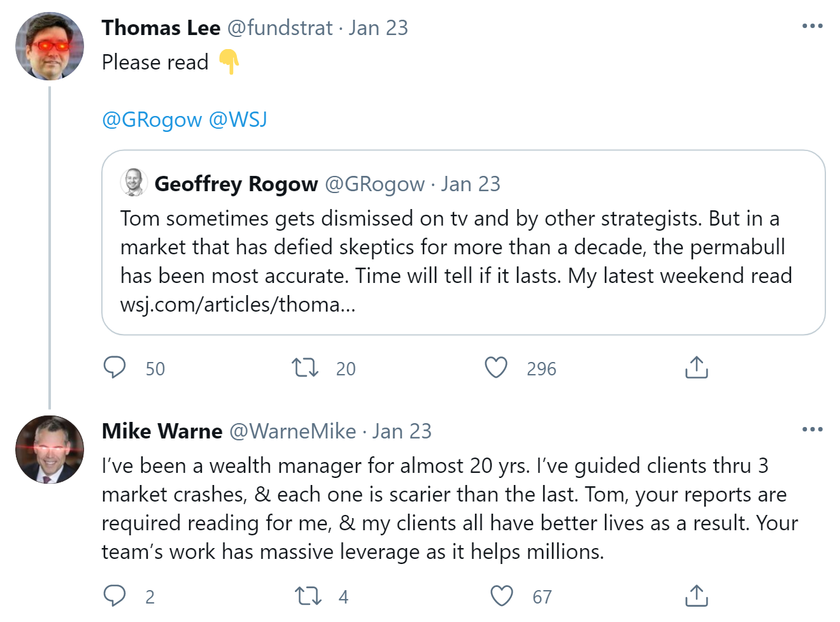Viewport: 840px width, 622px height.
Task: Reply to Thomas Lee's tweet
Action: tap(115, 368)
